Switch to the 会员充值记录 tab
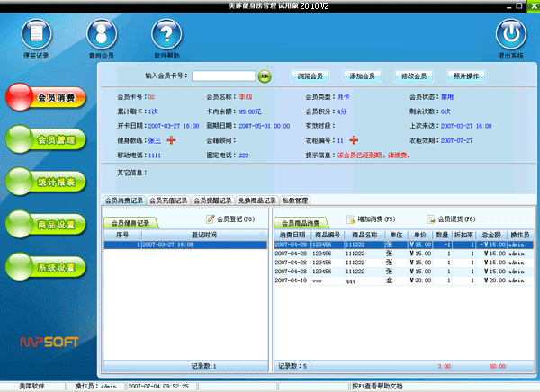540x392 pixels. point(168,200)
